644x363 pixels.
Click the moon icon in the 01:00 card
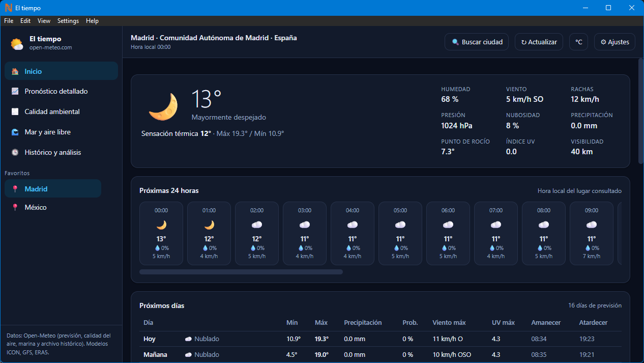coord(209,225)
